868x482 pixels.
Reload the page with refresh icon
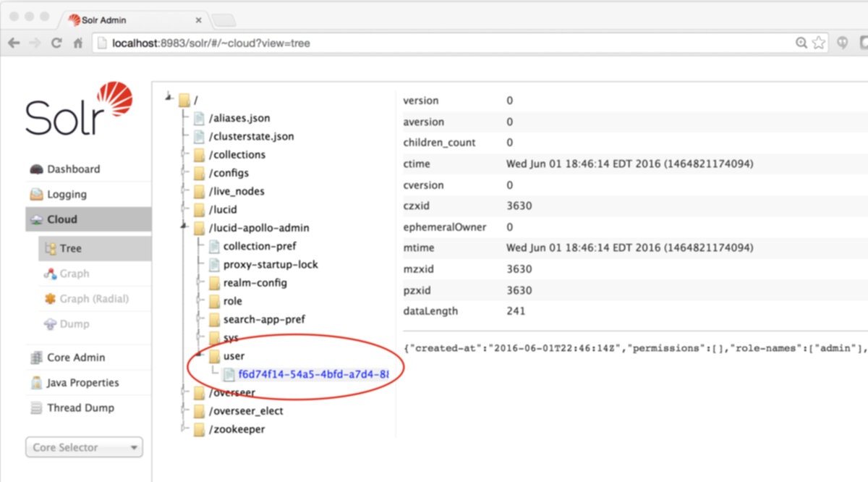point(56,43)
